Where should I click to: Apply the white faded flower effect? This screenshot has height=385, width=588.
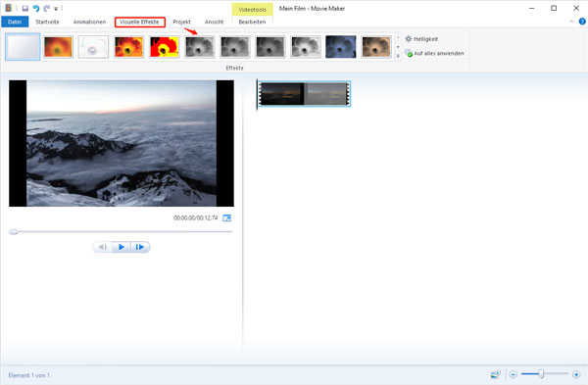coord(93,47)
